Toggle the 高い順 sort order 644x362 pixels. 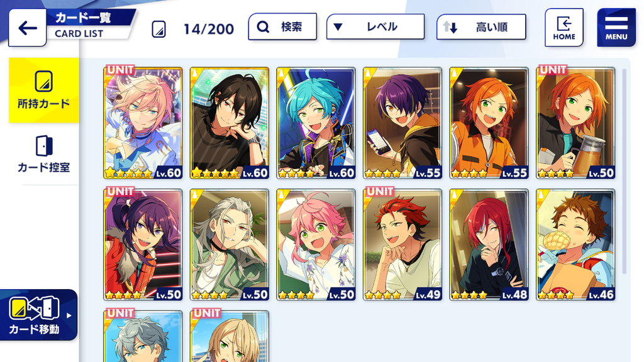[x=481, y=27]
